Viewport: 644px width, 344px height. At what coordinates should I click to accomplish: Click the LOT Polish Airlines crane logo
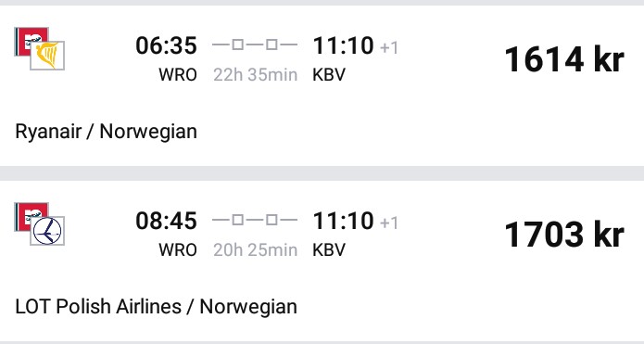47,231
